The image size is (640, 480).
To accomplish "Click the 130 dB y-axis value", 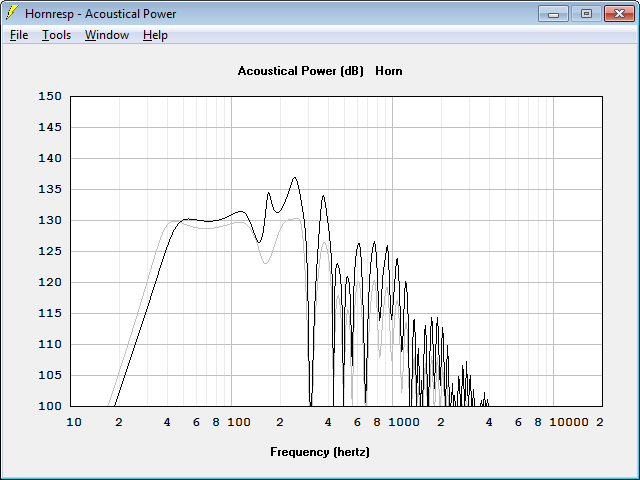I will (x=50, y=220).
